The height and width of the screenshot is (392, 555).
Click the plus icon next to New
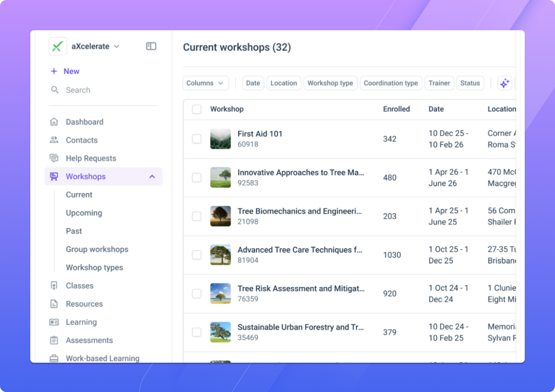pos(54,71)
